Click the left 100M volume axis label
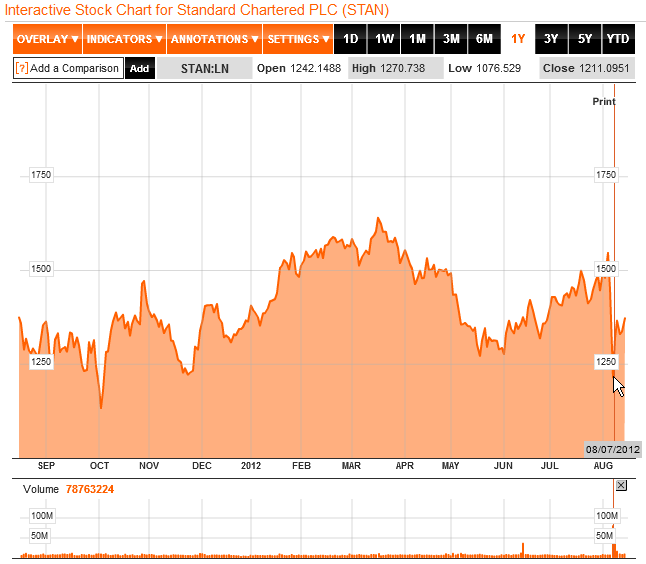This screenshot has height=564, width=646. [x=42, y=515]
